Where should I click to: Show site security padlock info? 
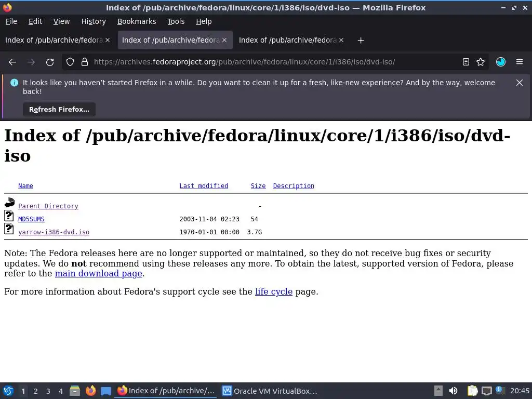[x=85, y=62]
